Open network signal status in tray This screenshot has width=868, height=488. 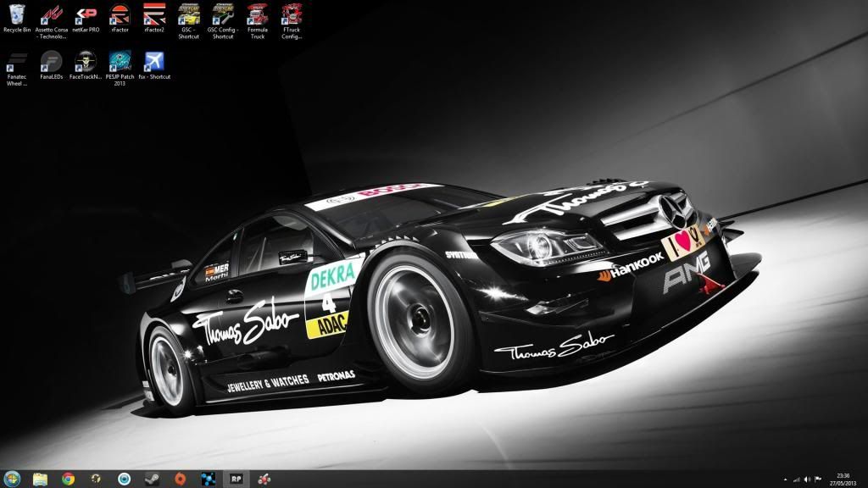[x=797, y=480]
